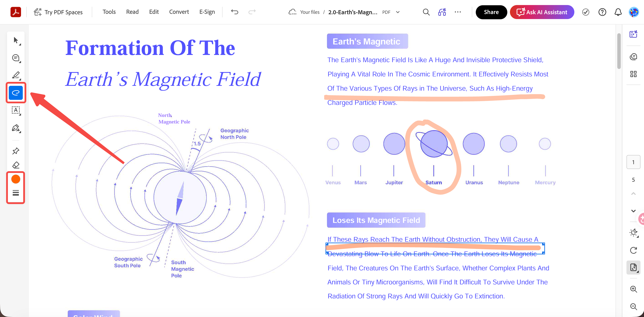Viewport: 644px width, 317px height.
Task: Open the AI tools icon beside search
Action: point(442,12)
